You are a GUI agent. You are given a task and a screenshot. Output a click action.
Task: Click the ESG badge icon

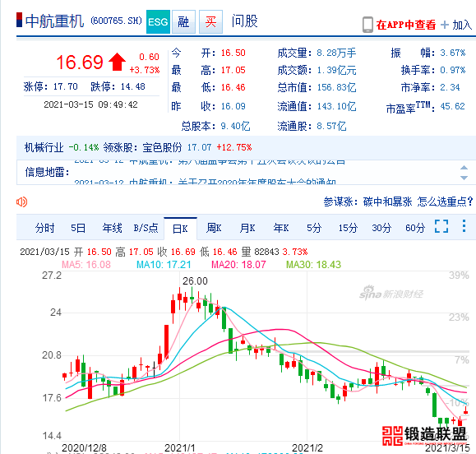coord(158,21)
